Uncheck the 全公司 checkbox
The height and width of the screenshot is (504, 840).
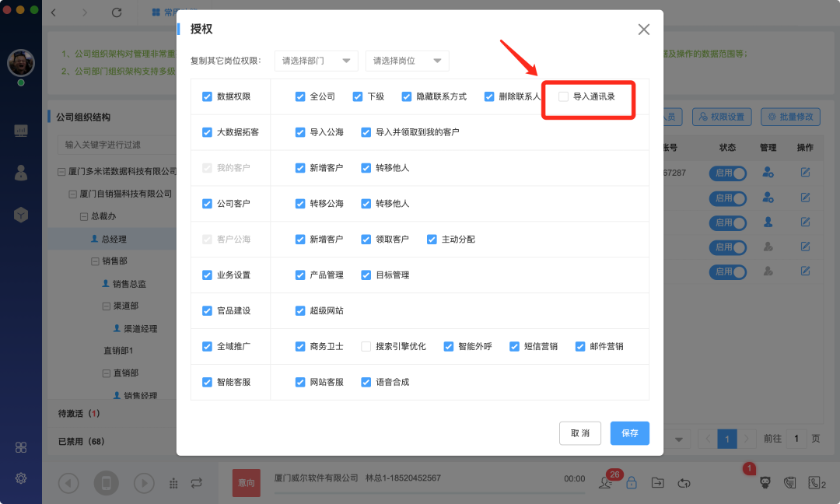(299, 96)
